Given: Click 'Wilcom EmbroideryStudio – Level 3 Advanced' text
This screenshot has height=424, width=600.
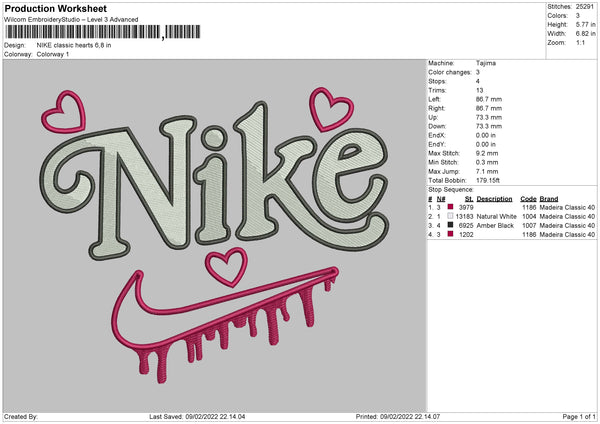Looking at the screenshot, I should coord(71,20).
